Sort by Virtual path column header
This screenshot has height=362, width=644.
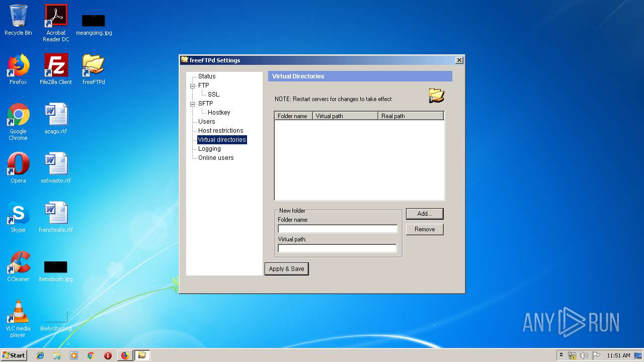point(345,116)
